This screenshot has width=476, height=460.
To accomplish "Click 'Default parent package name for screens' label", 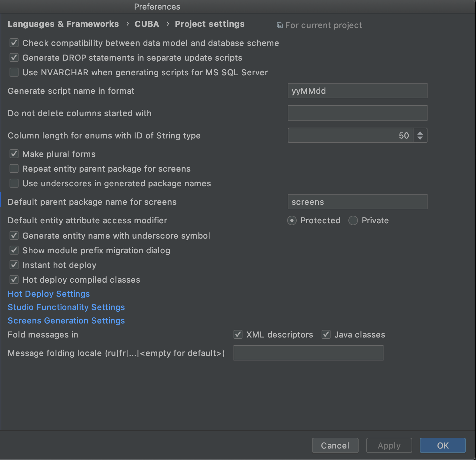I will point(92,202).
